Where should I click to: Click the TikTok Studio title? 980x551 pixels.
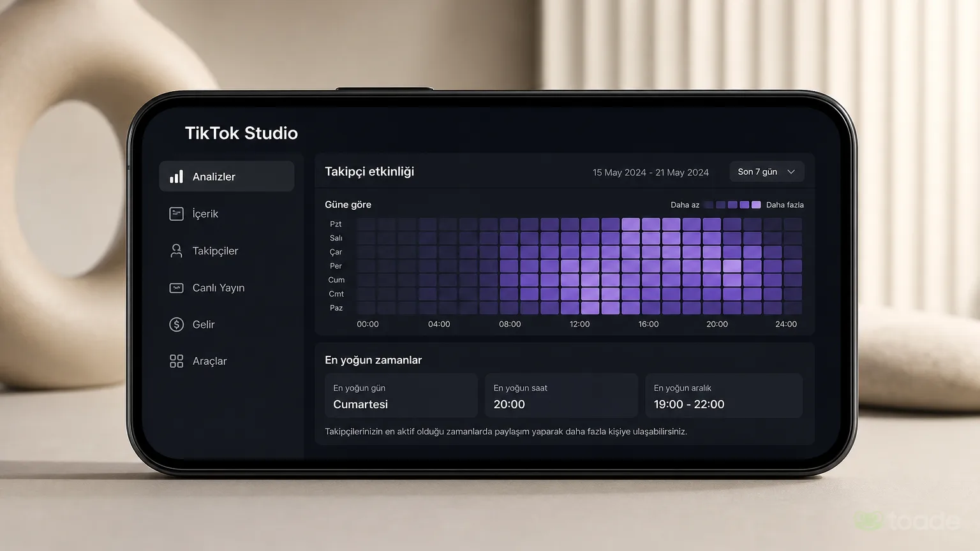pyautogui.click(x=241, y=133)
